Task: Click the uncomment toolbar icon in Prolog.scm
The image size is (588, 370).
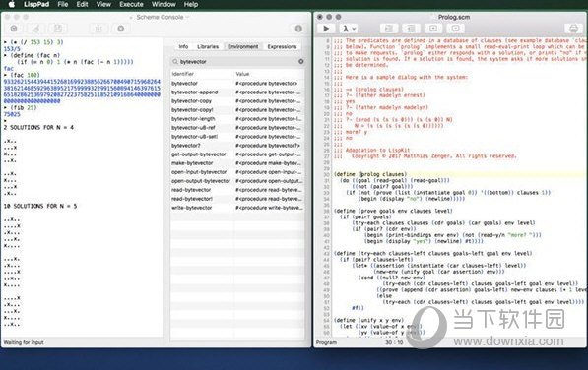Action: coord(455,29)
